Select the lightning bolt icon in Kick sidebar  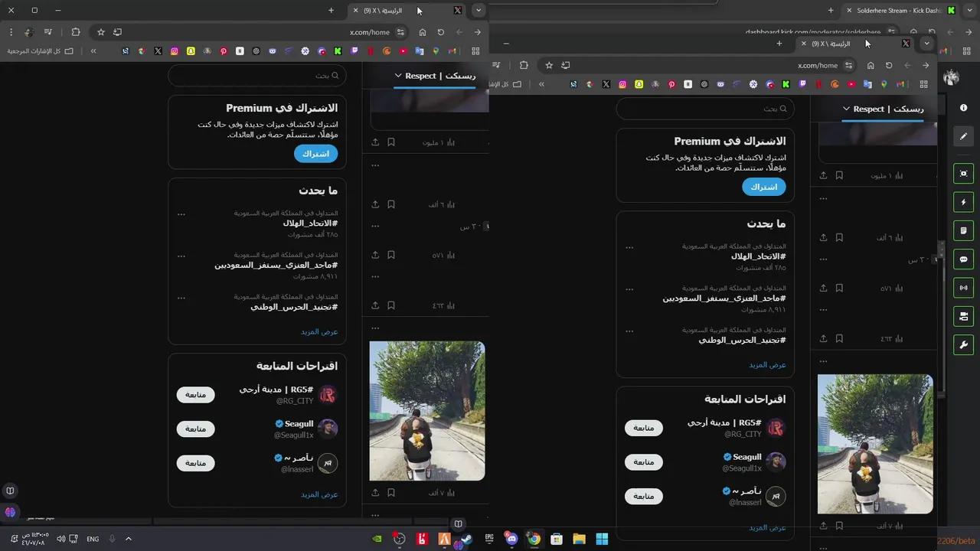coord(963,202)
